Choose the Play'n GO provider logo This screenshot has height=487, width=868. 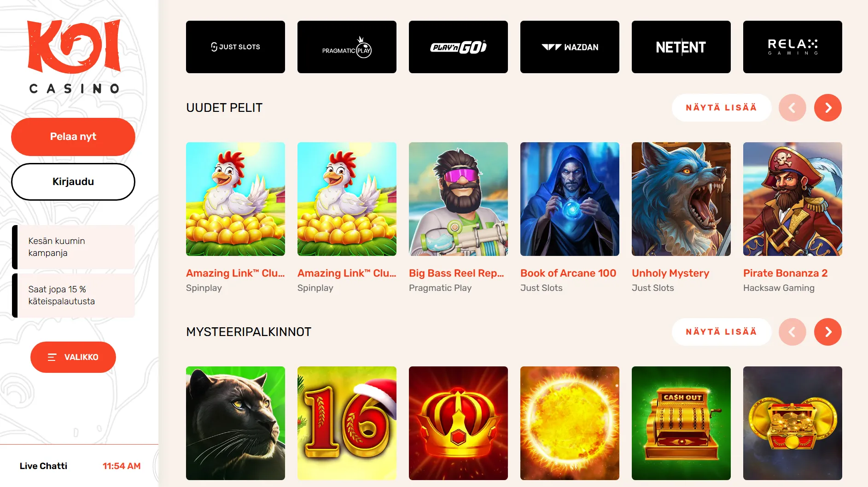[x=458, y=47]
